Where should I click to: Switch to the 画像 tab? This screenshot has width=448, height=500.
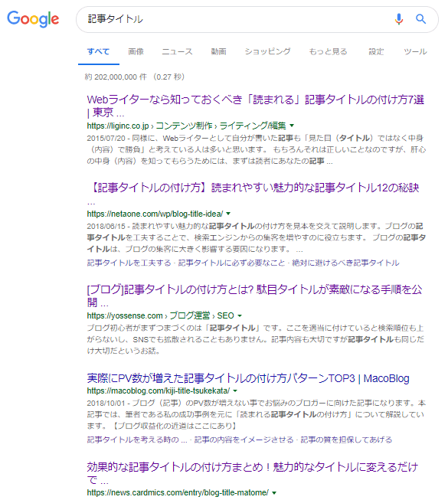click(x=136, y=51)
